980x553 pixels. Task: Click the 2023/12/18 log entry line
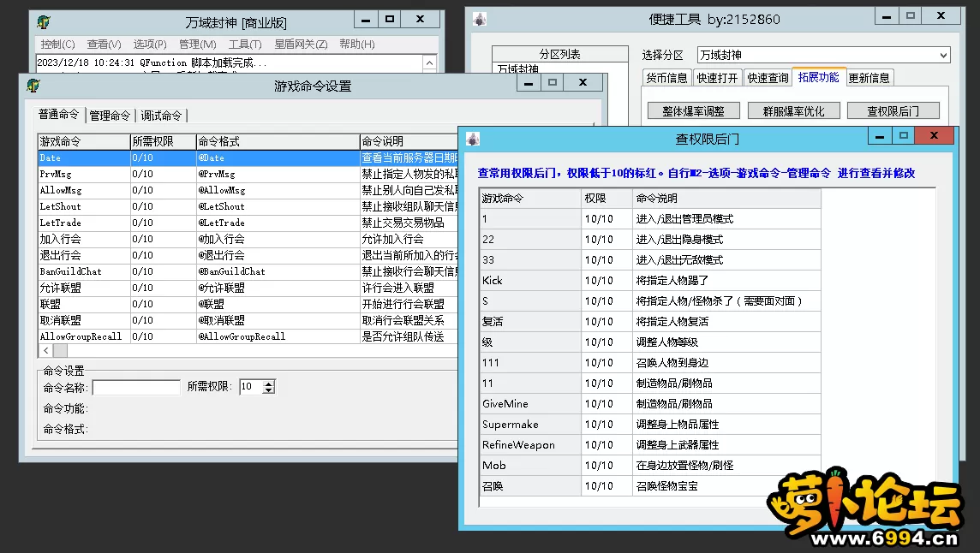152,62
